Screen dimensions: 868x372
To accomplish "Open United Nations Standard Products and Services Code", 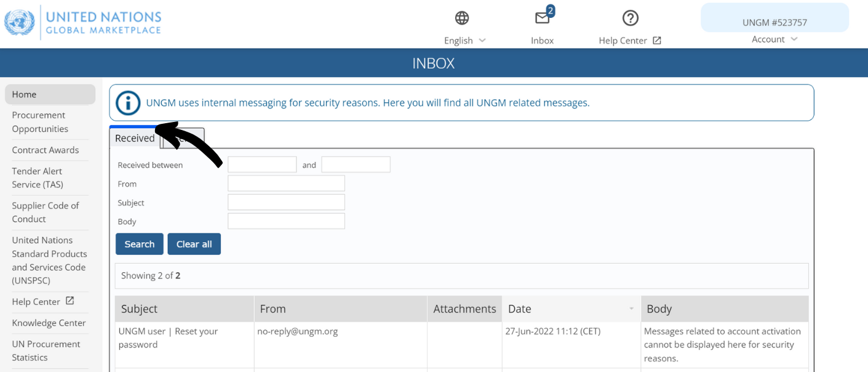I will click(x=49, y=260).
